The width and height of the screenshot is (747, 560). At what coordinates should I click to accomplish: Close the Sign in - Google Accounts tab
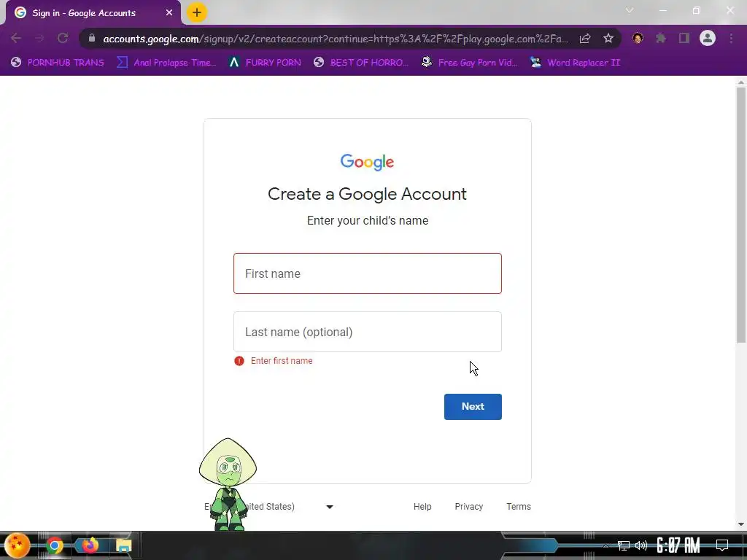click(169, 13)
